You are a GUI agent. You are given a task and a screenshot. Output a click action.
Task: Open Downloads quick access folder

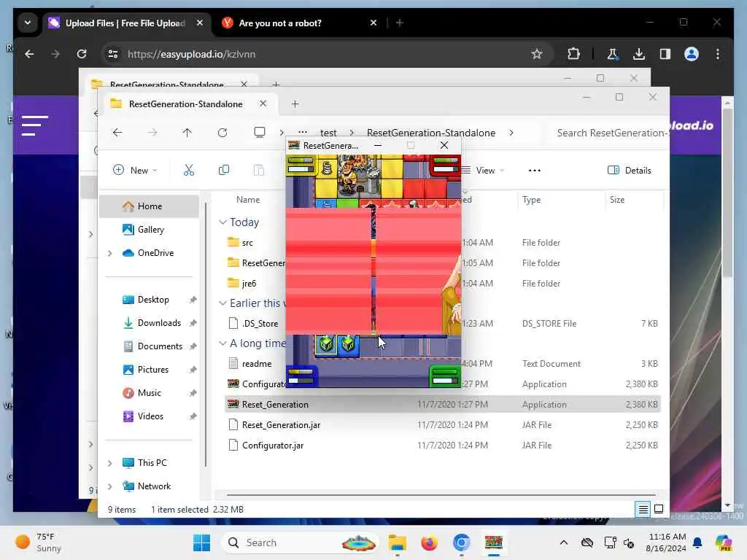[x=149, y=323]
